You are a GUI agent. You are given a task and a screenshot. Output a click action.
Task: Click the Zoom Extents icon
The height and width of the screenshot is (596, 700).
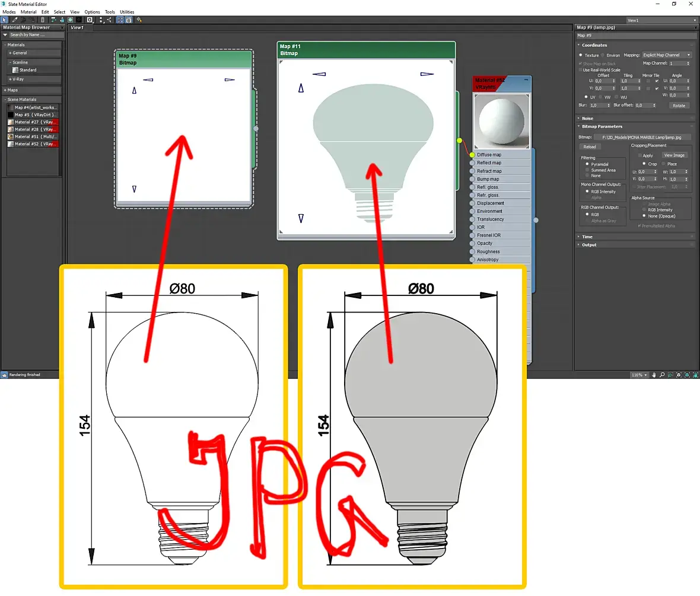click(679, 375)
